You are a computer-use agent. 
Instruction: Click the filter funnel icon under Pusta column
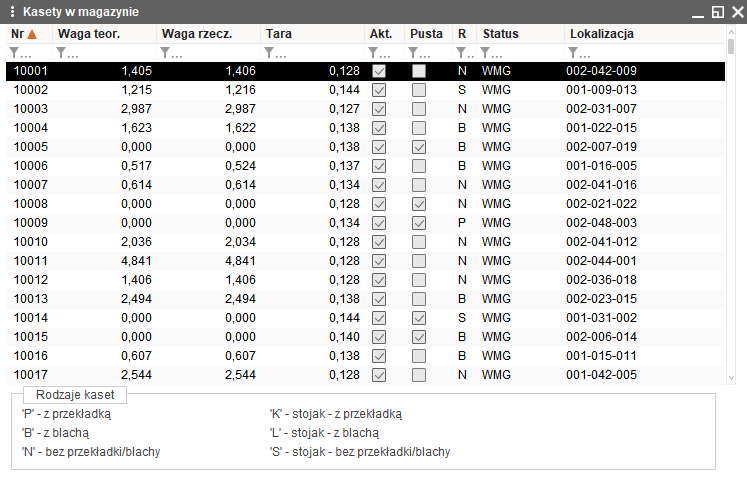click(x=414, y=53)
